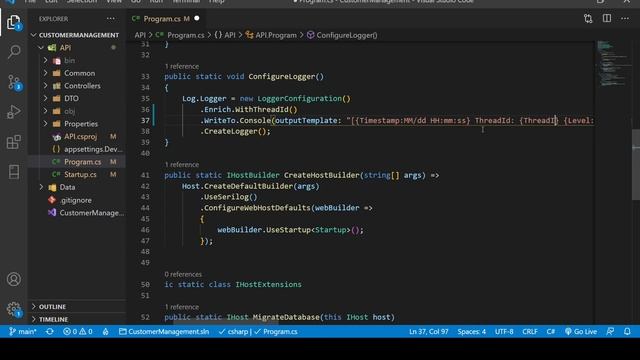Open the feedback icon in status bar
Screen dimensions: 640x360
[610, 331]
